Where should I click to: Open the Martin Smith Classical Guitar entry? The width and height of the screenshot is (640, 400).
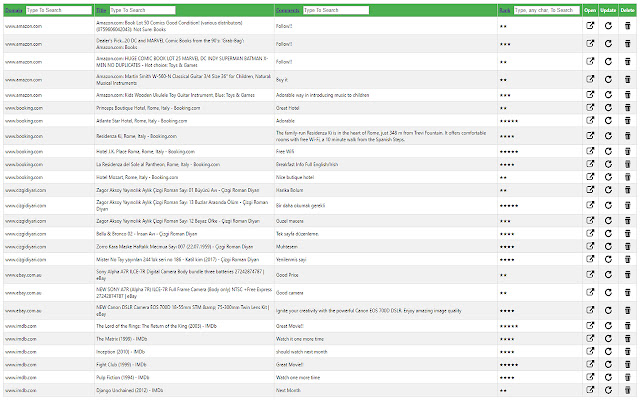point(590,79)
